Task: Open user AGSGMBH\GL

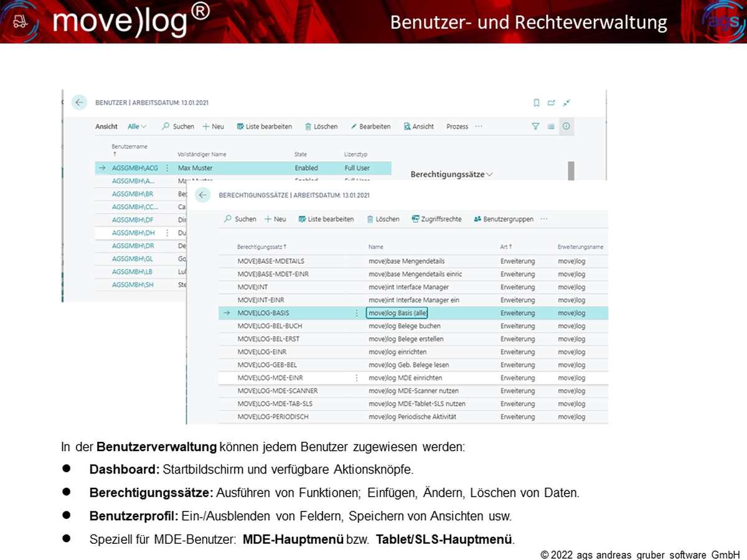Action: tap(133, 259)
